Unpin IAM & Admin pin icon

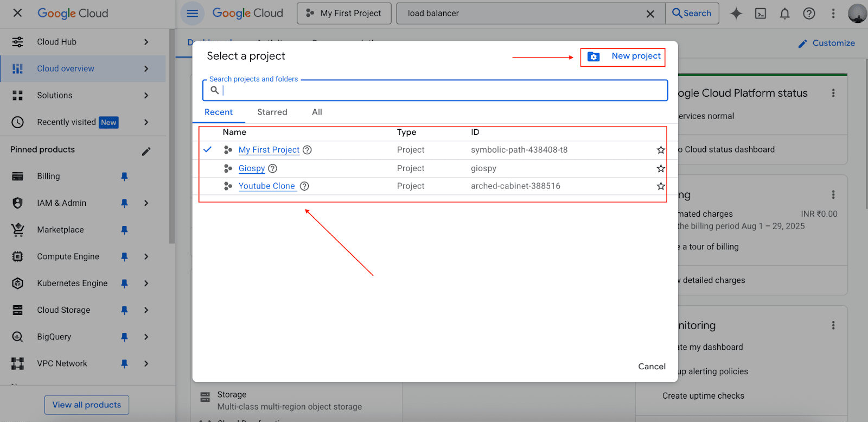tap(124, 203)
